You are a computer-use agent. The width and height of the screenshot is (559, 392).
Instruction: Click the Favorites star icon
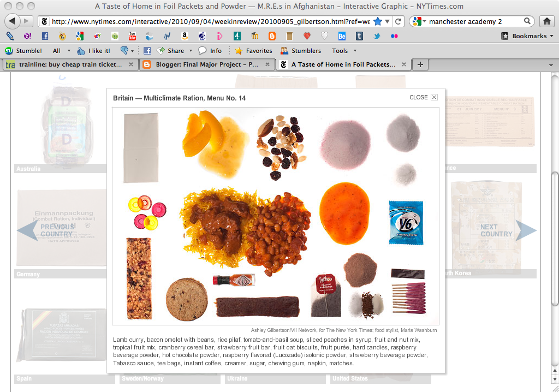pyautogui.click(x=238, y=50)
